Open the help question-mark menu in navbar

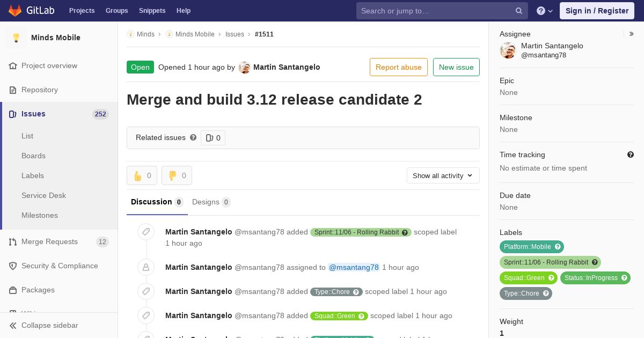pyautogui.click(x=545, y=11)
